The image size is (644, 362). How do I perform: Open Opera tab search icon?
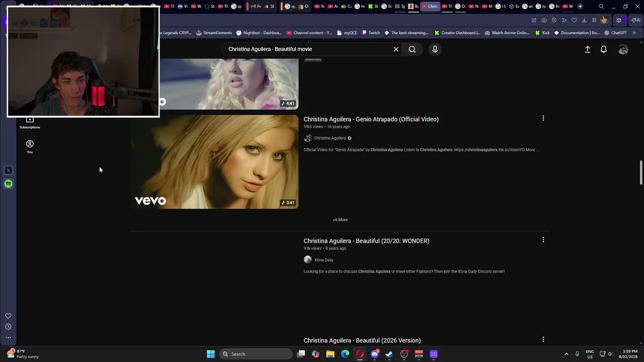[601, 7]
